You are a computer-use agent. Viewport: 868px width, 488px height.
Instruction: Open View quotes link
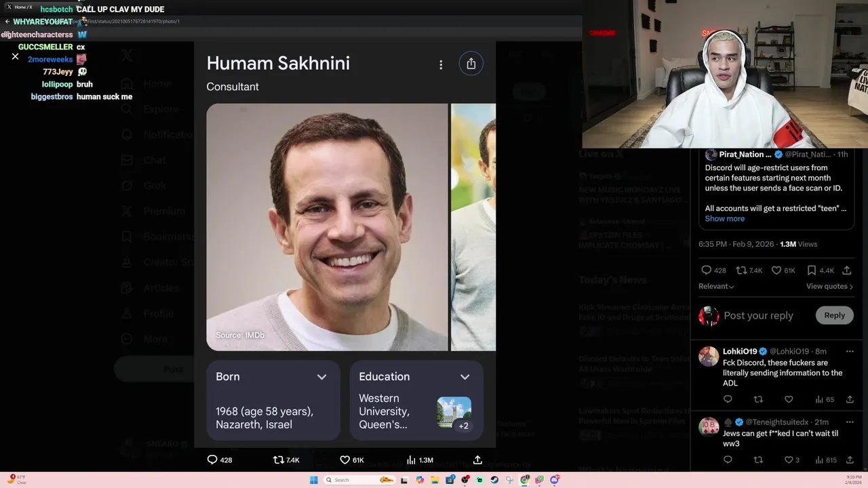pyautogui.click(x=829, y=287)
